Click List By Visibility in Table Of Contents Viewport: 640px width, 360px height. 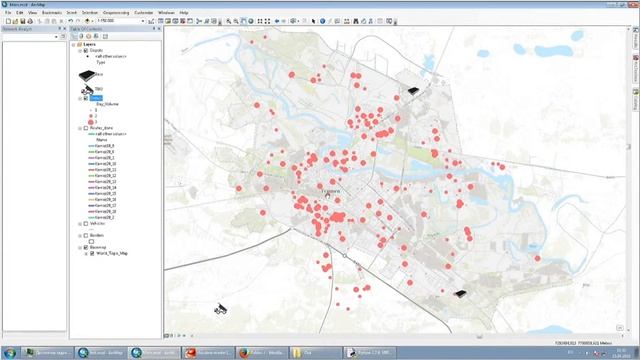point(89,36)
